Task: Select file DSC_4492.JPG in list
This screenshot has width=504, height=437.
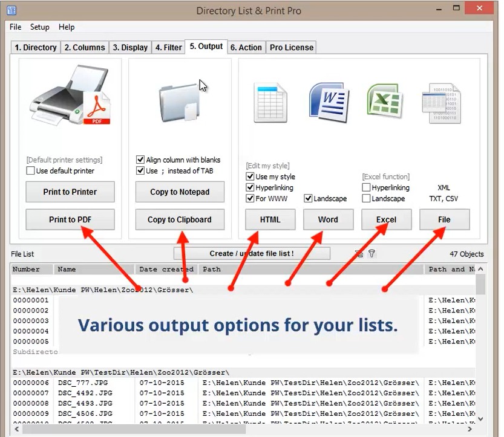Action: 85,393
